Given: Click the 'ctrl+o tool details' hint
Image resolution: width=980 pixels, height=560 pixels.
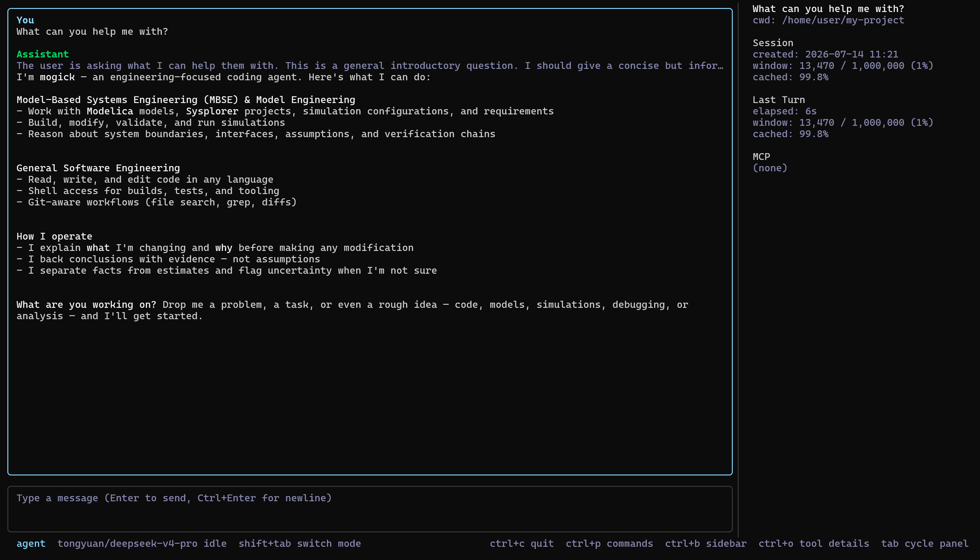Looking at the screenshot, I should tap(814, 543).
